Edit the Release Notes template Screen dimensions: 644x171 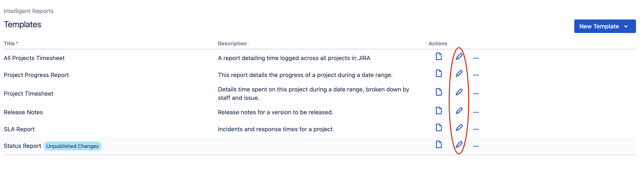tap(459, 111)
